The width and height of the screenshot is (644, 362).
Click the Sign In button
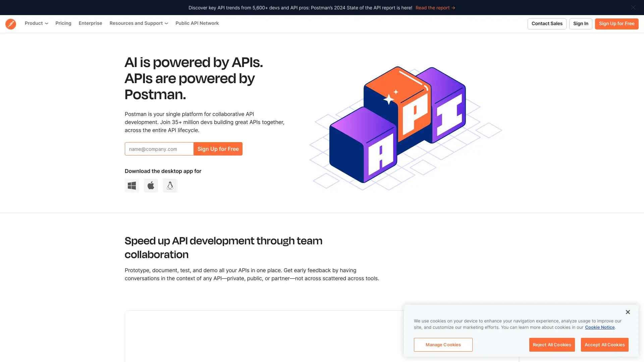click(580, 24)
